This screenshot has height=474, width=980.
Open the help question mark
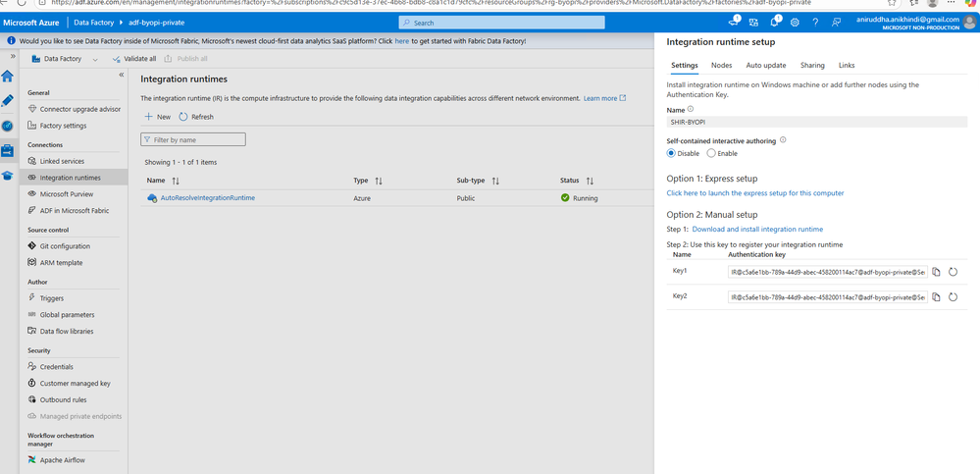(815, 23)
